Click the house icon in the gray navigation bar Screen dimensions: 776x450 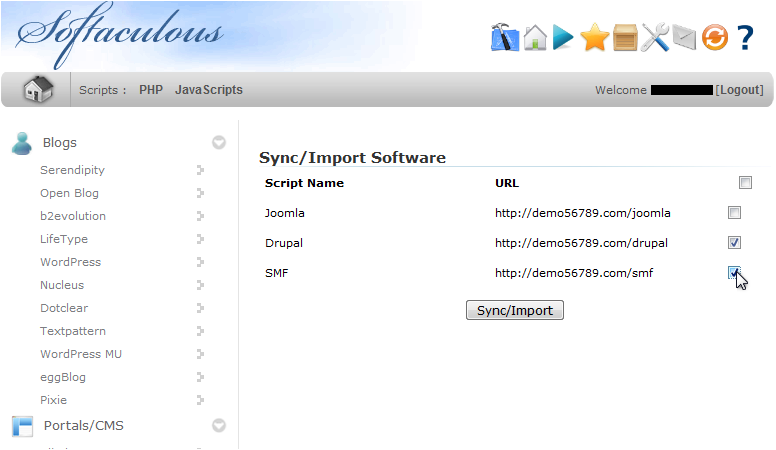click(38, 90)
